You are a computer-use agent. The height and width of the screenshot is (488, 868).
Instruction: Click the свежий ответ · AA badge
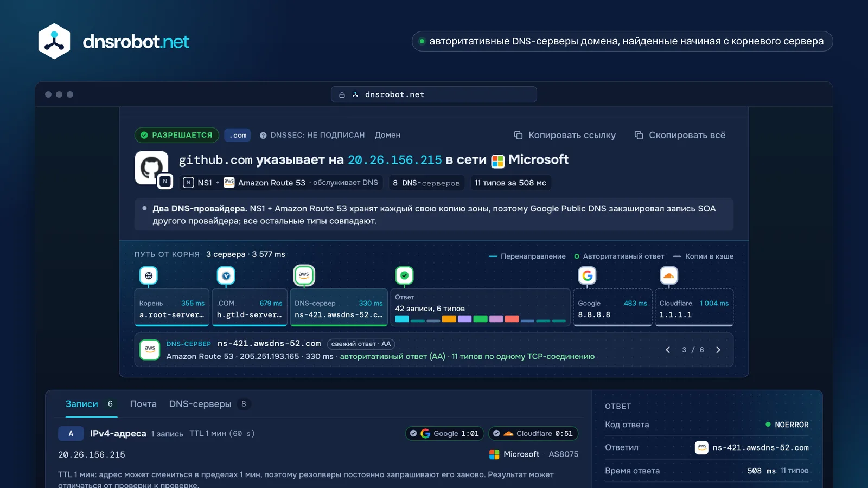pyautogui.click(x=361, y=344)
